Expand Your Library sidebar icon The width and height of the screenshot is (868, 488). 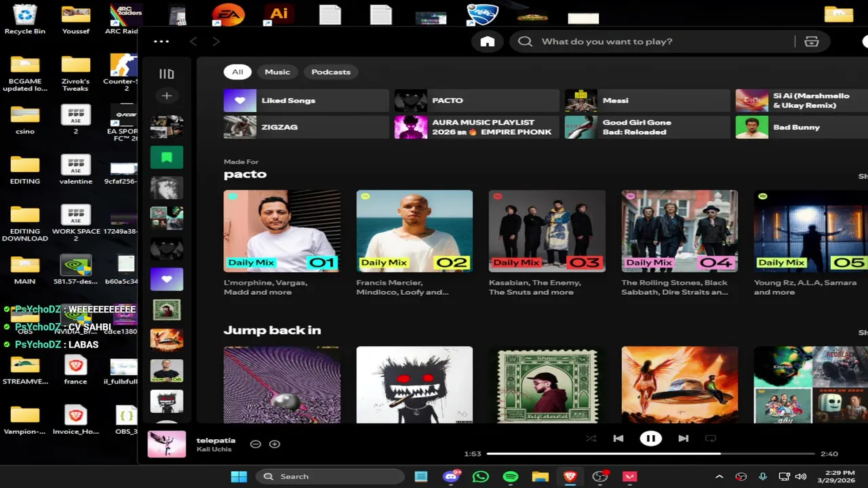(x=166, y=74)
